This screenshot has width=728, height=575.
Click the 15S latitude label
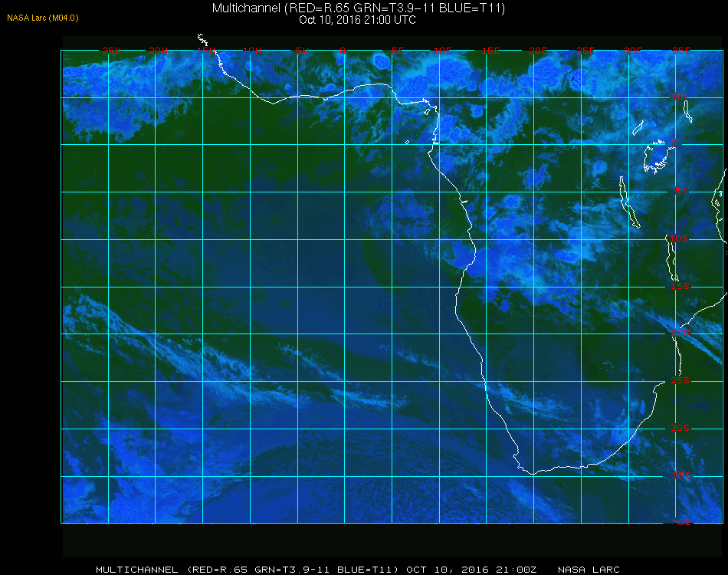pos(680,286)
